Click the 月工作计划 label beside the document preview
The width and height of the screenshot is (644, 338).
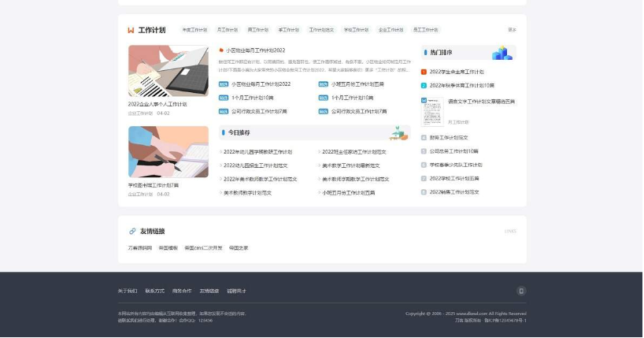pyautogui.click(x=458, y=122)
